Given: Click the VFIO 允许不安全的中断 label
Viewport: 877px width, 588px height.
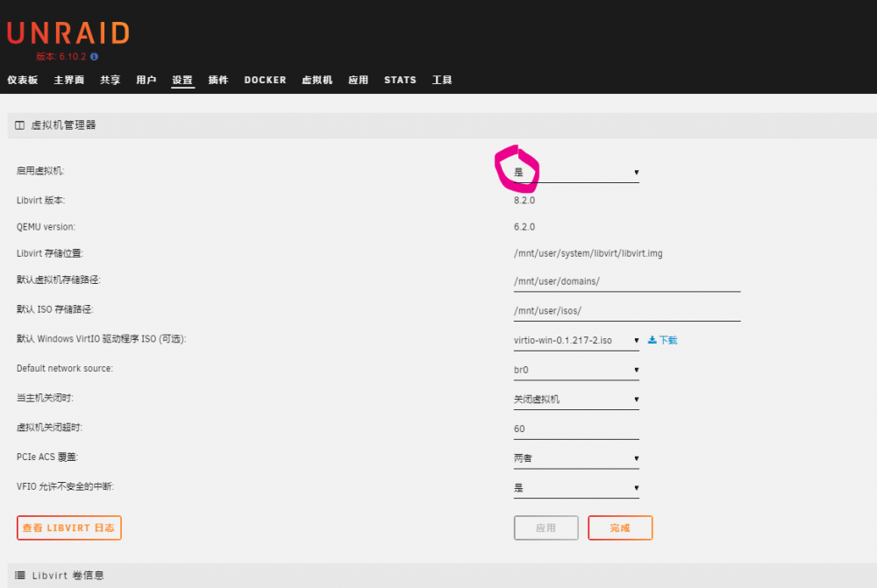Looking at the screenshot, I should point(65,486).
